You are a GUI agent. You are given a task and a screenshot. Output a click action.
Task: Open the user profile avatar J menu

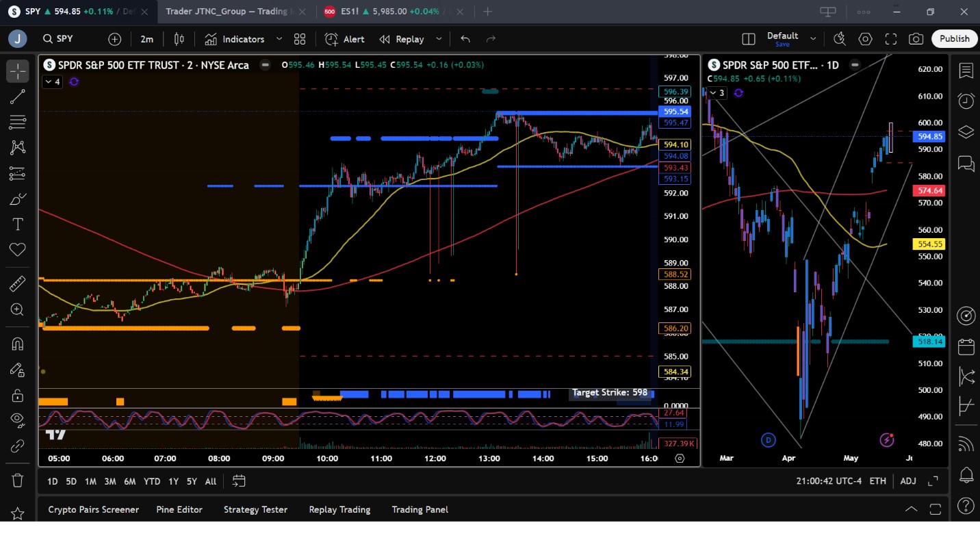pos(18,39)
